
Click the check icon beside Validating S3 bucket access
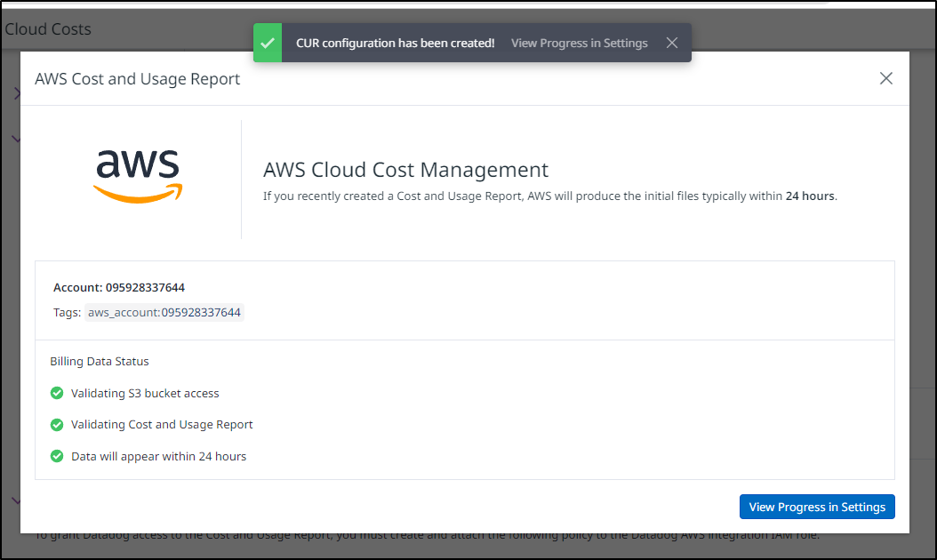[57, 393]
